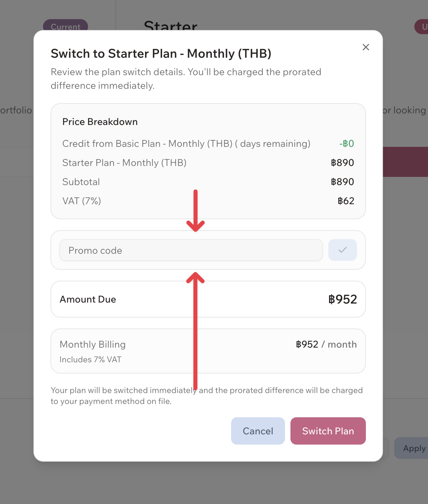
Task: Select the VAT (7%) line item
Action: (82, 201)
